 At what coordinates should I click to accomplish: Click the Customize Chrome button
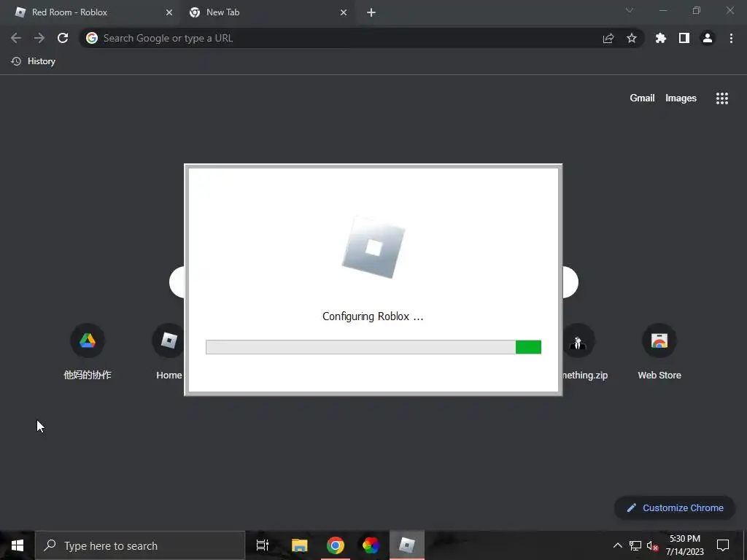675,507
